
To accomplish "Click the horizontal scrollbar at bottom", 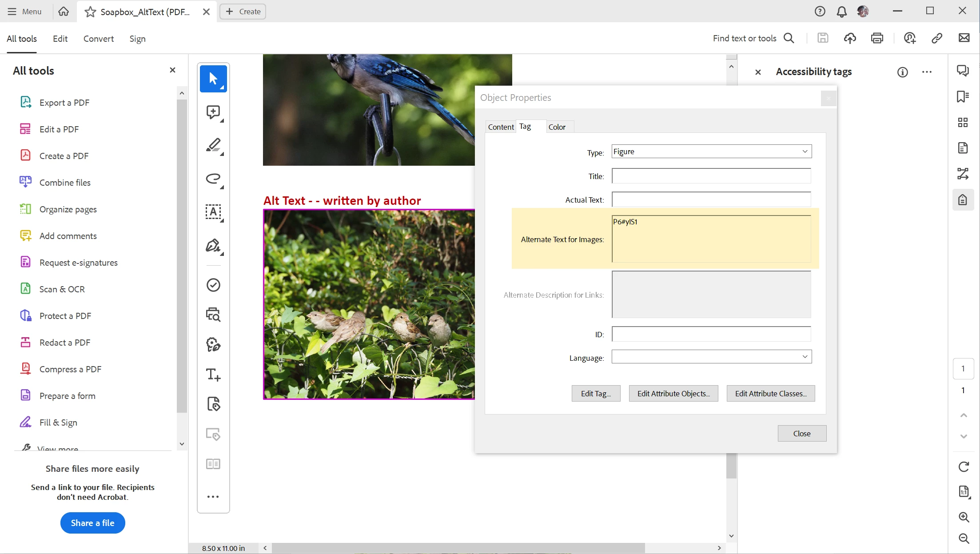I will pyautogui.click(x=458, y=548).
